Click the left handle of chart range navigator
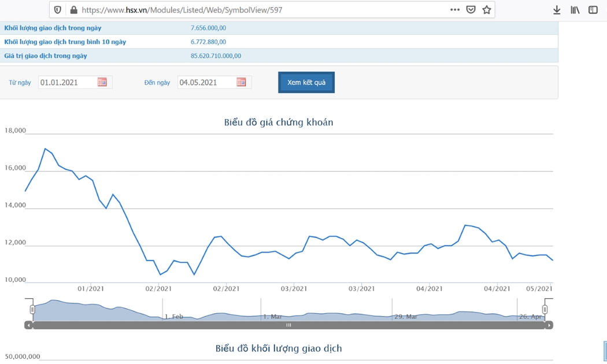Screen dimensions: 607x364 (x=32, y=310)
